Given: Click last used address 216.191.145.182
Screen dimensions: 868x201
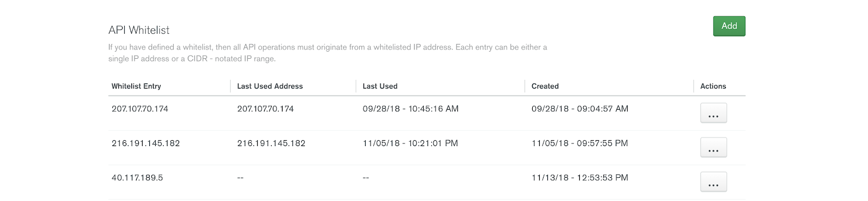Looking at the screenshot, I should point(271,143).
